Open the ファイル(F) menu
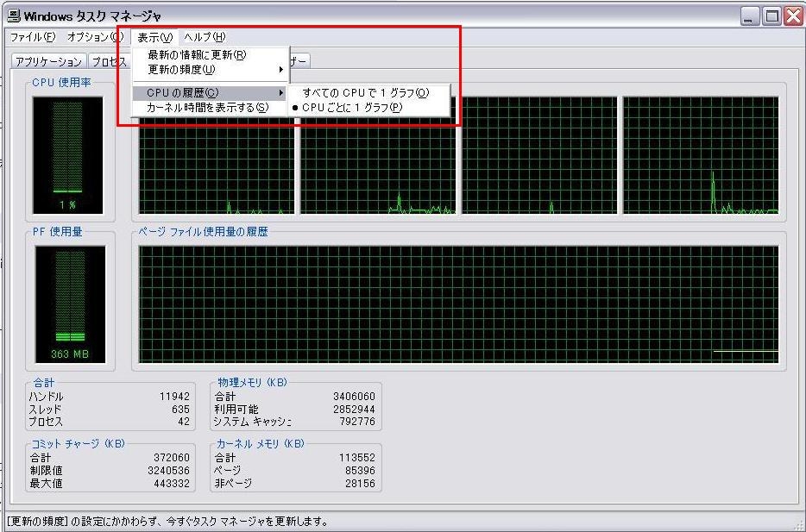Screen dimensions: 806x532 [33, 37]
